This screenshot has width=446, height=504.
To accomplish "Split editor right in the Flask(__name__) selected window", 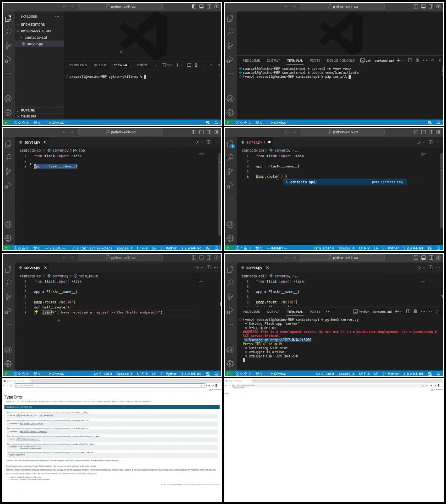I will [209, 142].
